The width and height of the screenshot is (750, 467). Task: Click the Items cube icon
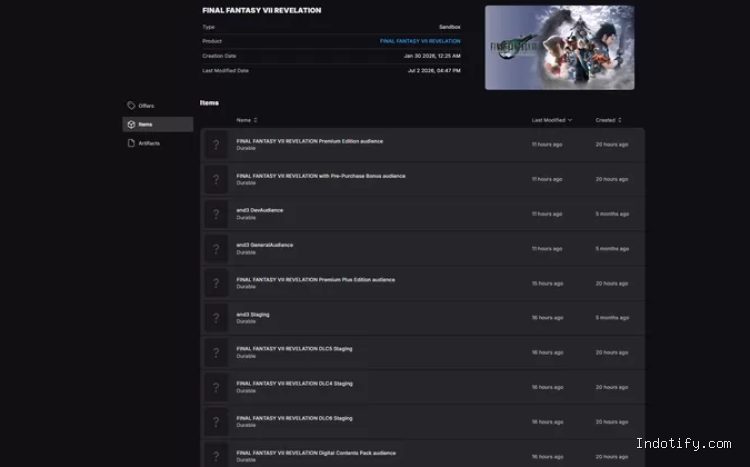click(131, 124)
